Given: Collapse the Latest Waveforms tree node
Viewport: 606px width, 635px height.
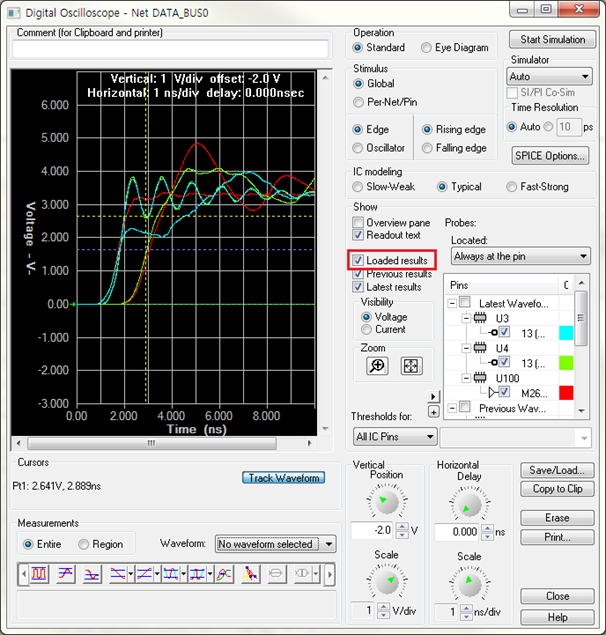Looking at the screenshot, I should [452, 303].
